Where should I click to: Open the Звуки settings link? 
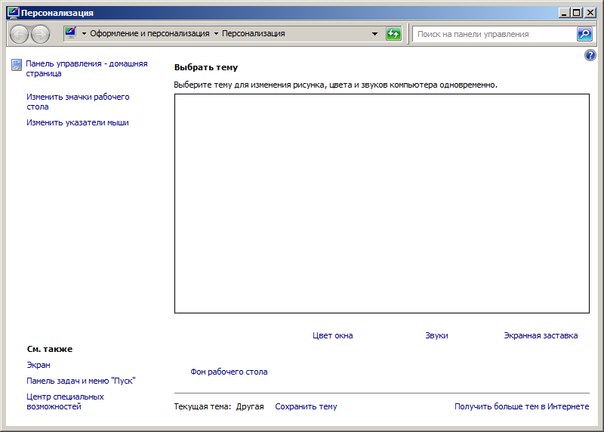pos(436,336)
